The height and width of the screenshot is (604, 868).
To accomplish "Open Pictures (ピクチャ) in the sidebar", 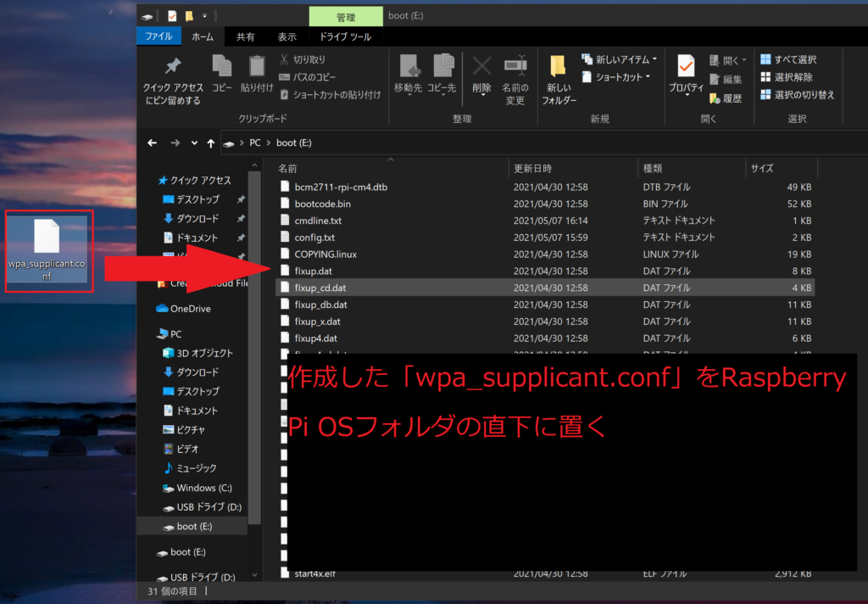I will [184, 429].
